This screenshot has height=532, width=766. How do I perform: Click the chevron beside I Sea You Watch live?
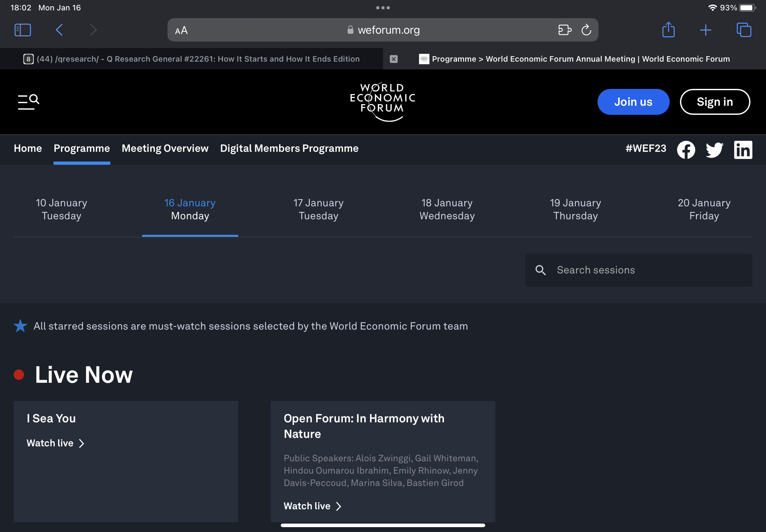pos(81,444)
